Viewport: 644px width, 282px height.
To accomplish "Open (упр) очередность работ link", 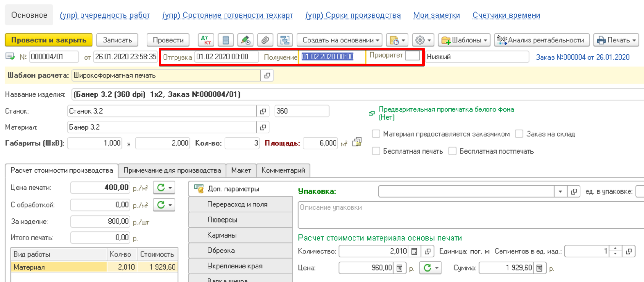I will tap(105, 15).
